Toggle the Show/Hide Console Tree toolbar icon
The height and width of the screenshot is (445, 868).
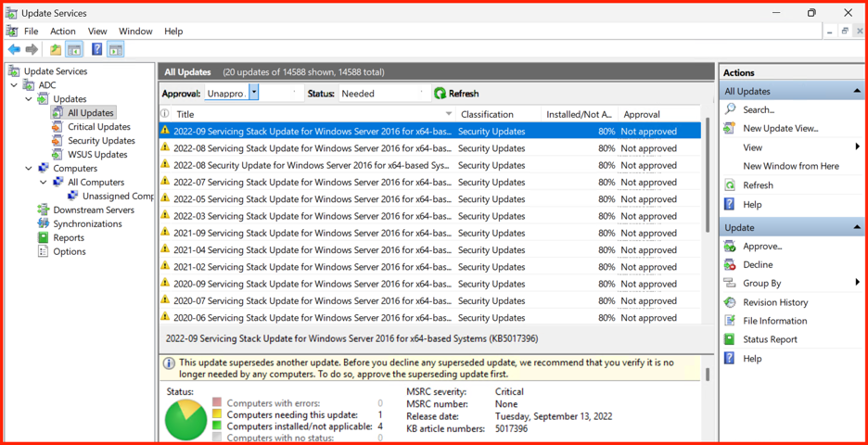(x=73, y=50)
